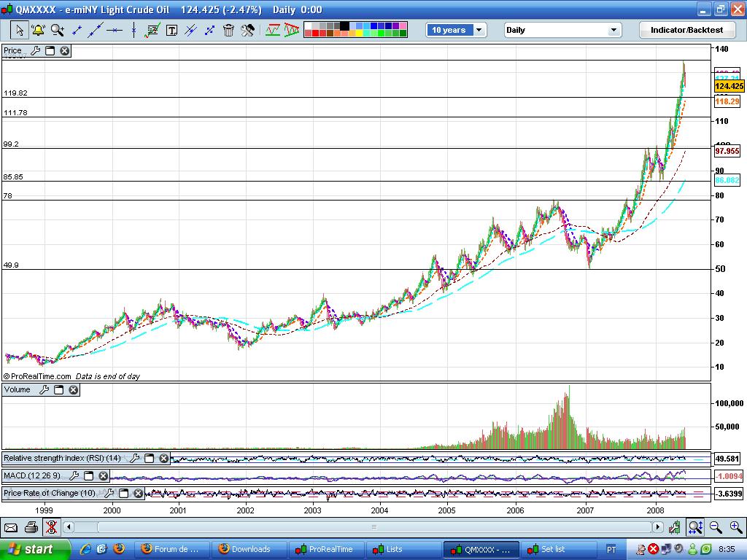747x560 pixels.
Task: Click the envelope email chart icon
Action: tap(11, 528)
